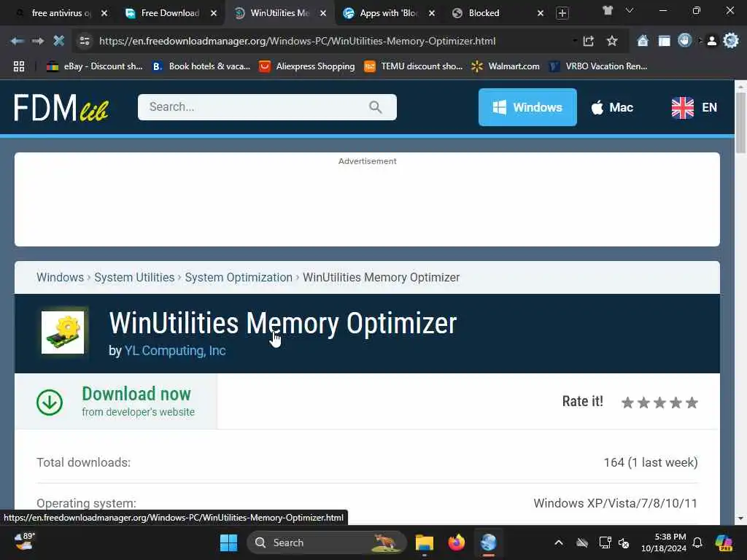Image resolution: width=747 pixels, height=560 pixels.
Task: Open the Windows Start button
Action: (x=228, y=542)
